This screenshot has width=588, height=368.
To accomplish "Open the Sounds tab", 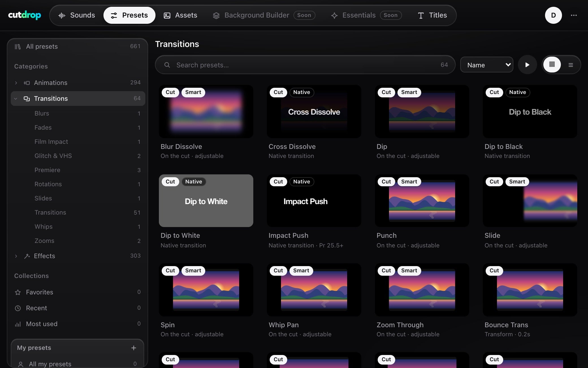I will tap(76, 15).
